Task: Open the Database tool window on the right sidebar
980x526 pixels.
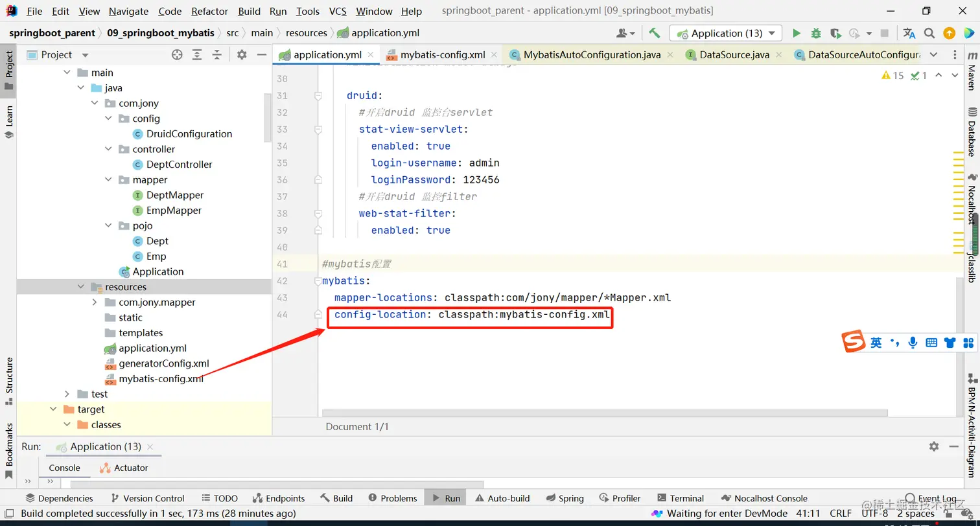Action: [971, 133]
